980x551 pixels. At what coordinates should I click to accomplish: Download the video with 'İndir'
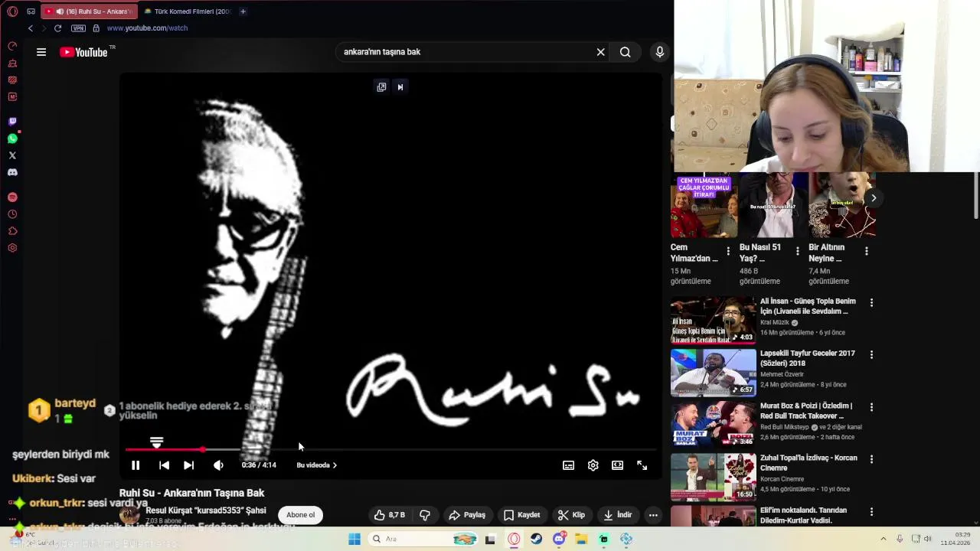(x=618, y=515)
